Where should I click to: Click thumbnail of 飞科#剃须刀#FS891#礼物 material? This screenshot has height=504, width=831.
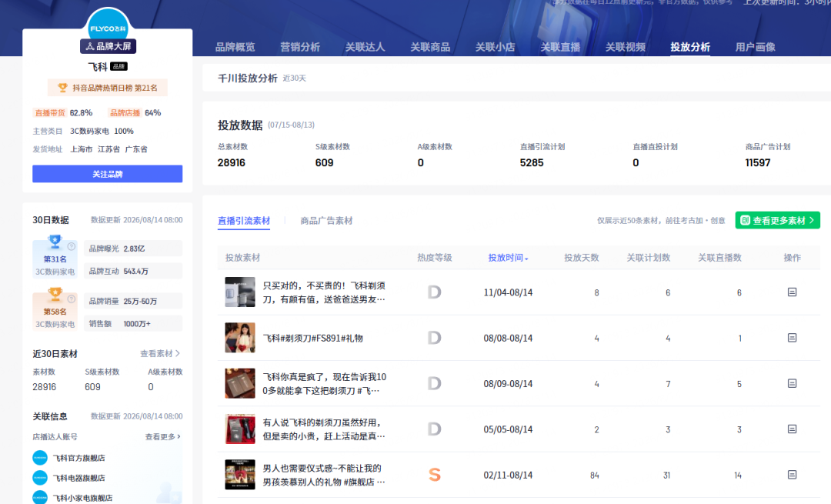(x=240, y=338)
